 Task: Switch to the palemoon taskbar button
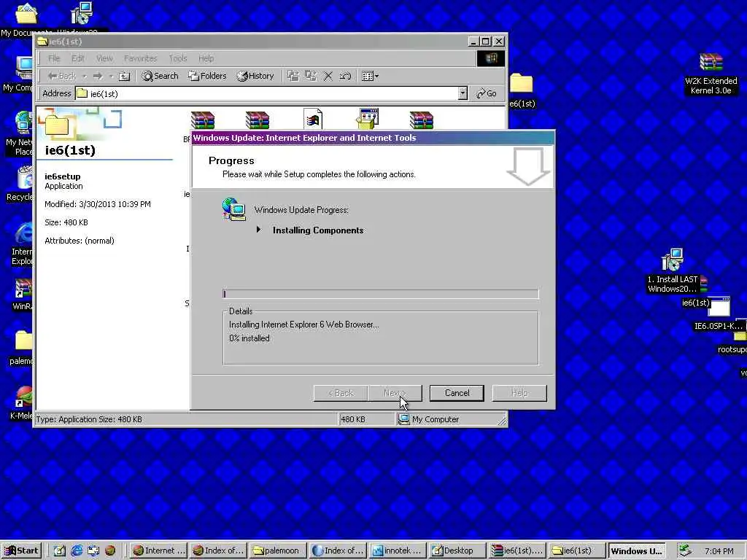277,551
